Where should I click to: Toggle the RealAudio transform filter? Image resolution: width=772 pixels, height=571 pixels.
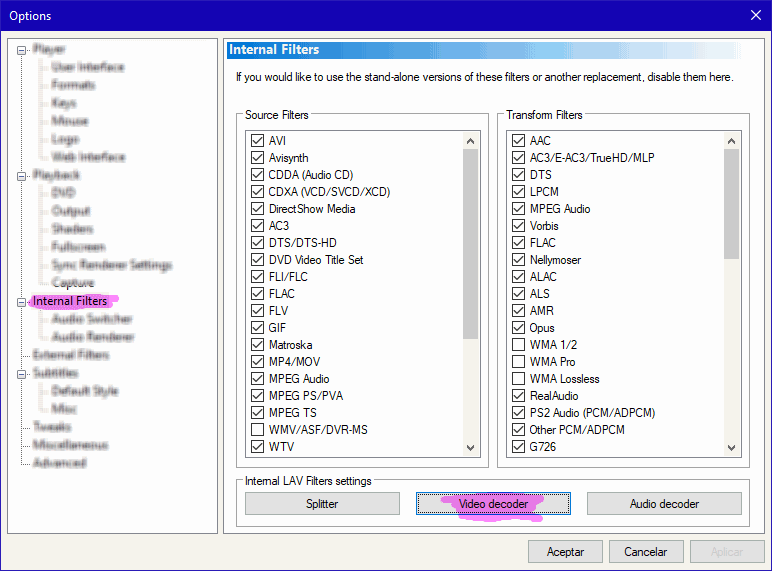[518, 396]
